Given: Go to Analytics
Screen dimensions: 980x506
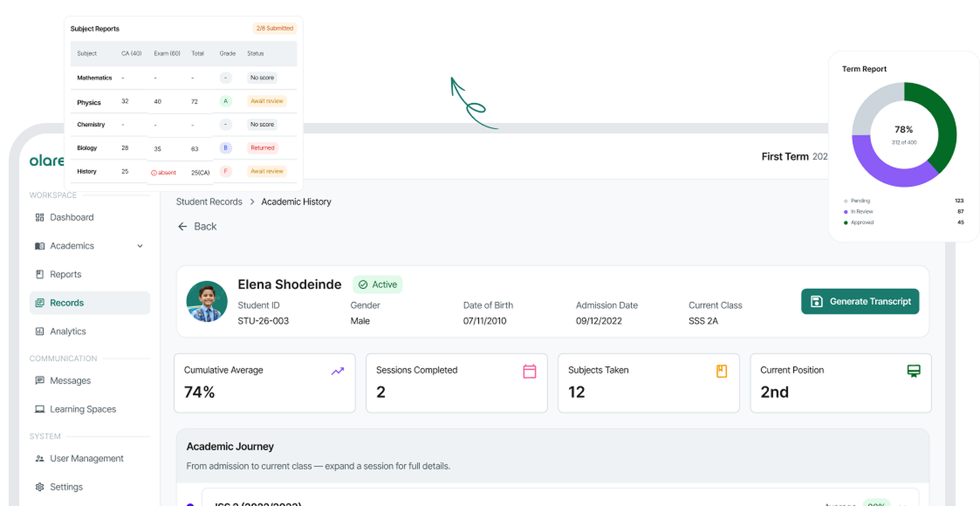Looking at the screenshot, I should click(x=90, y=332).
